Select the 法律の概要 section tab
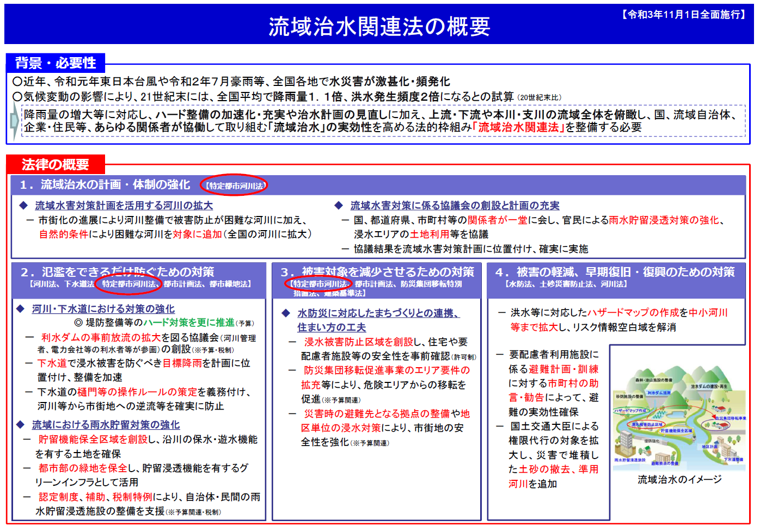The width and height of the screenshot is (760, 532). pyautogui.click(x=56, y=164)
